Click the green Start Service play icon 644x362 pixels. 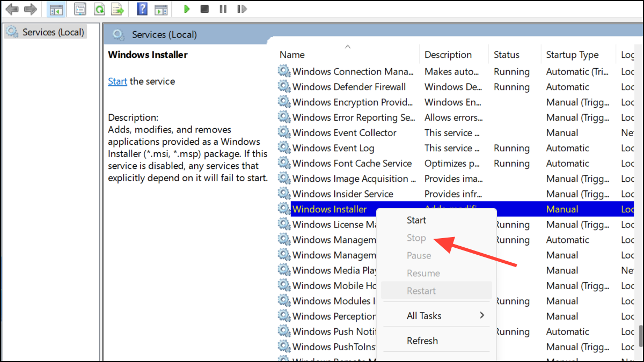pyautogui.click(x=186, y=9)
